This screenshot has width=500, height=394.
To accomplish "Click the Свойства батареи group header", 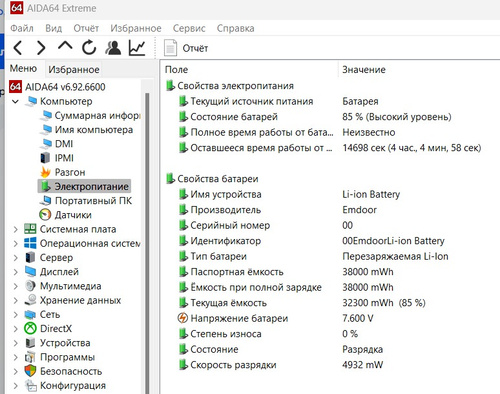I will coord(212,179).
